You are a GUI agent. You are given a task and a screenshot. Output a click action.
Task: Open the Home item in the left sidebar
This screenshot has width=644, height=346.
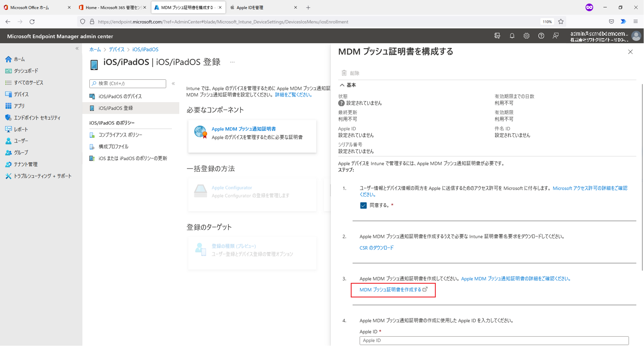click(15, 59)
